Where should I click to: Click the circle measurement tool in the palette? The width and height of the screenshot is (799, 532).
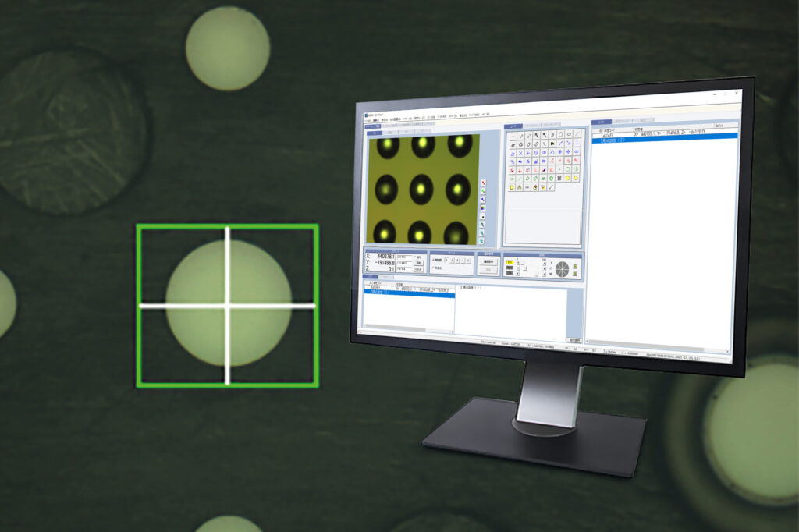(x=559, y=135)
